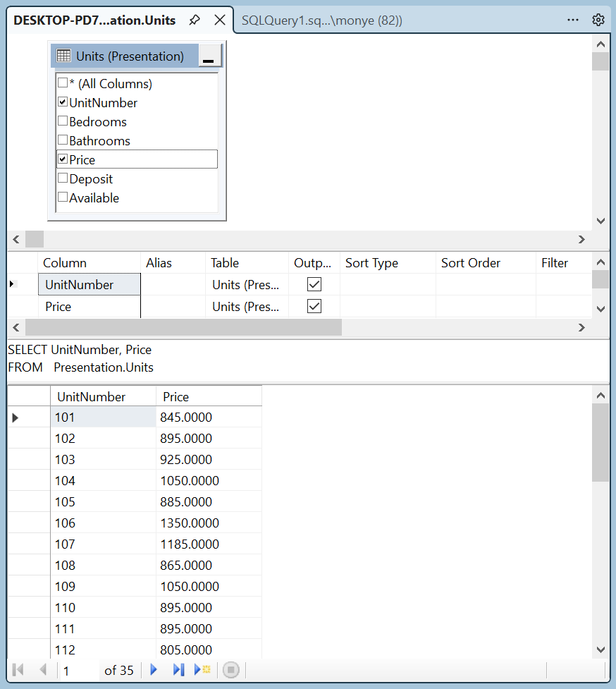Select the Price results column header
Viewport: 616px width, 689px height.
[x=209, y=396]
